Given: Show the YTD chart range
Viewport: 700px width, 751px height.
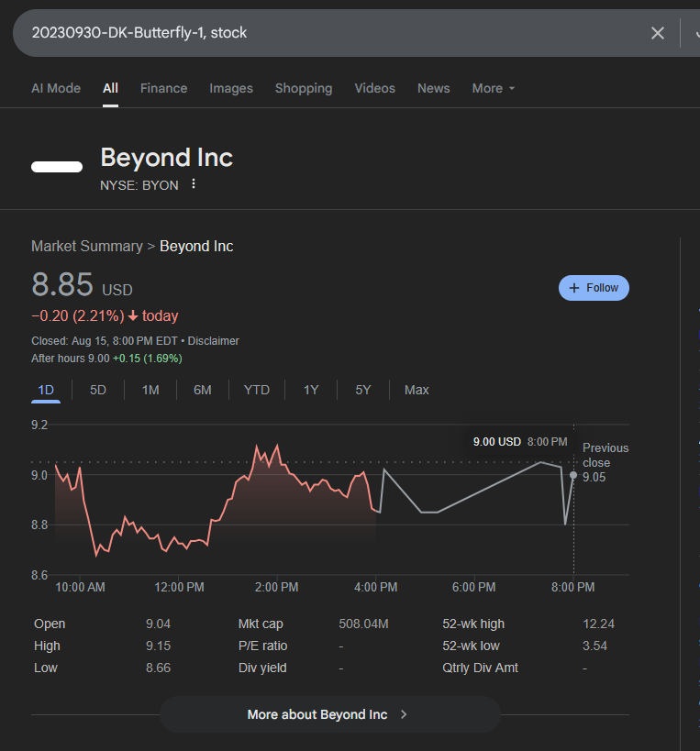Looking at the screenshot, I should coord(257,390).
